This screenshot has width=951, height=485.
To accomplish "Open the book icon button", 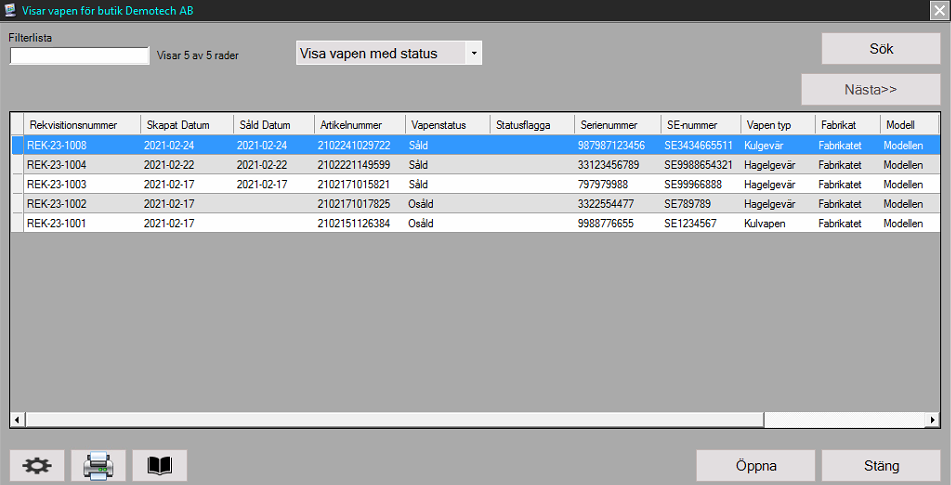I will tap(160, 465).
